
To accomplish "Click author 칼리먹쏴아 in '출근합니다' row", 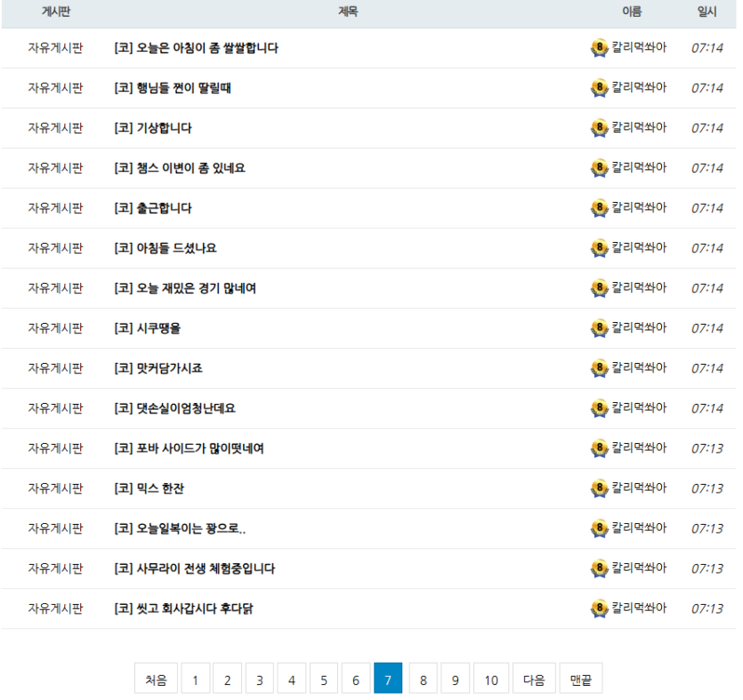I will click(x=639, y=207).
